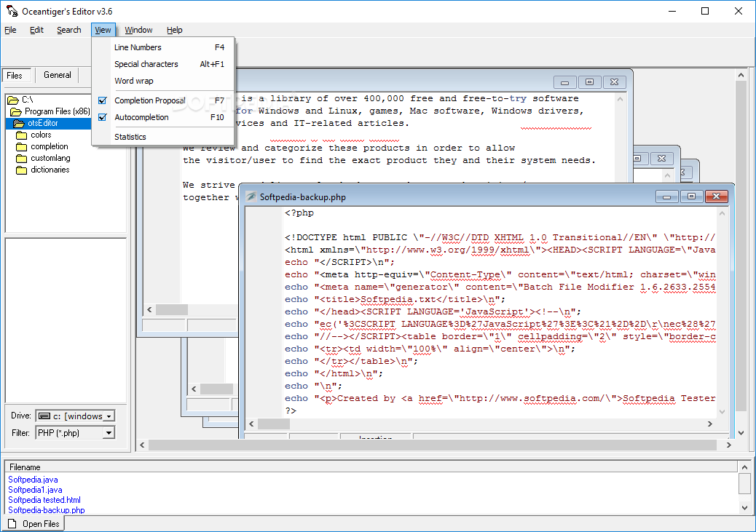Open the Window menu
The width and height of the screenshot is (756, 532).
pos(138,30)
